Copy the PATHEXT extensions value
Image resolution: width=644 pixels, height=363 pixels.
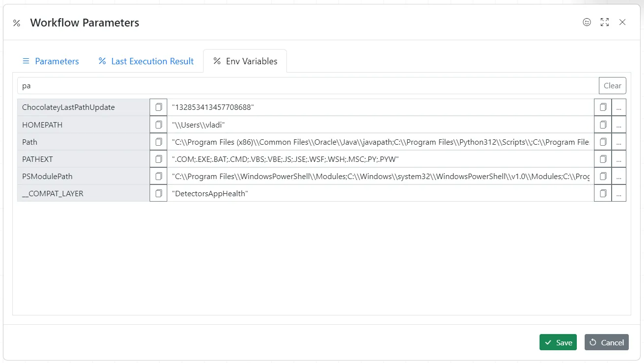pyautogui.click(x=603, y=159)
